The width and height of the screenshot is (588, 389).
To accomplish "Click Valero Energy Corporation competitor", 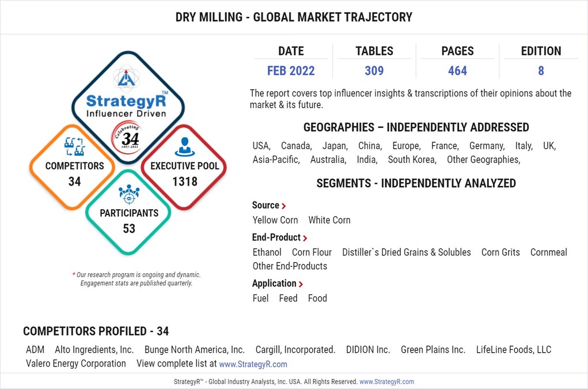I will coord(76,364).
